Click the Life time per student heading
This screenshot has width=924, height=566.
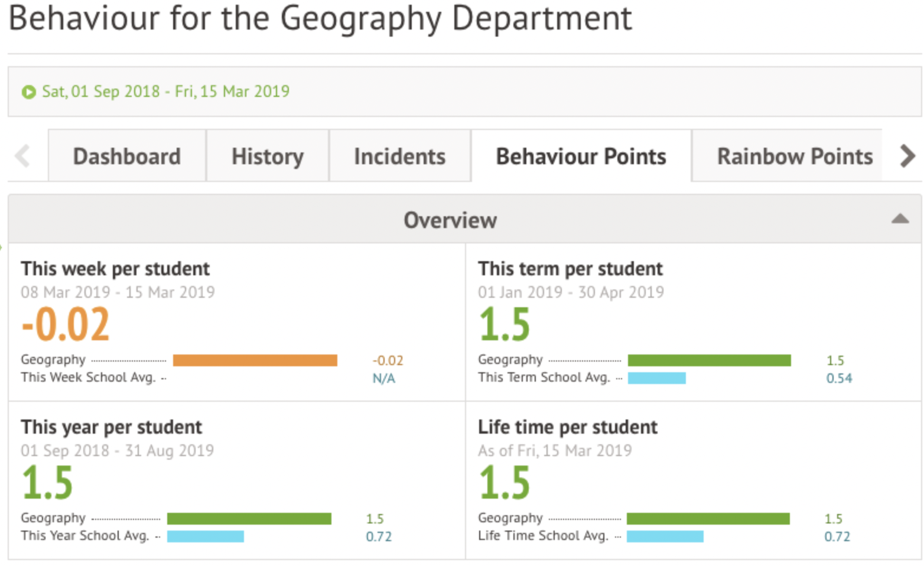click(567, 427)
